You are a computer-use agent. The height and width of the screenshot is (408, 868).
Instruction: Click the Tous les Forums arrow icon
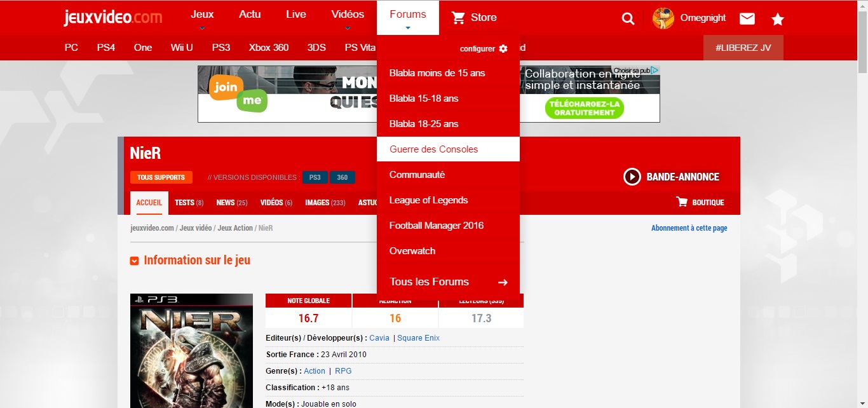click(x=503, y=282)
